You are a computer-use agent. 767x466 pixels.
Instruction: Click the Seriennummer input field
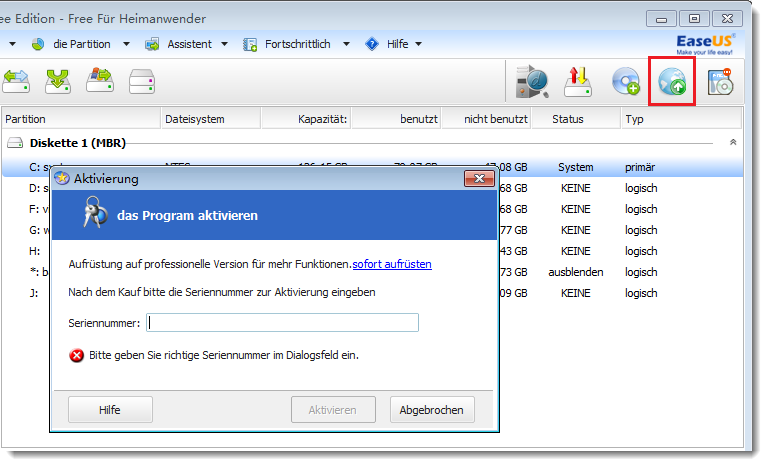point(282,323)
